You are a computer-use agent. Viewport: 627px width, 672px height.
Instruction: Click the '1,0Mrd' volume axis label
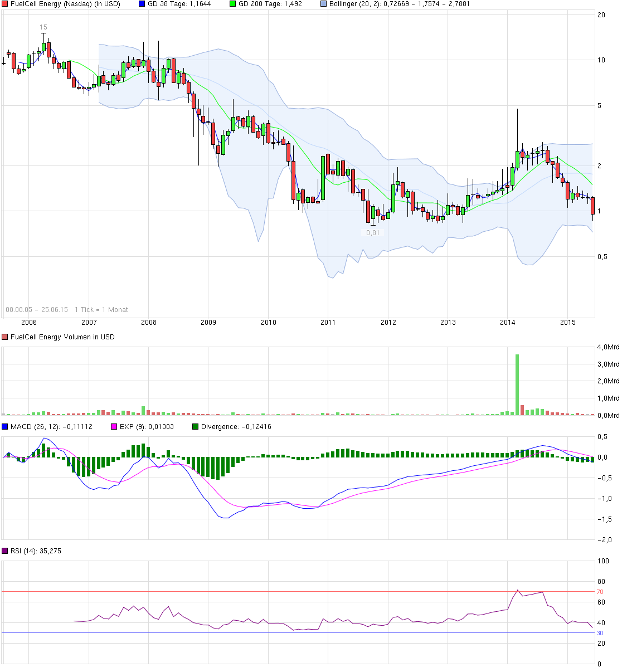tap(609, 398)
